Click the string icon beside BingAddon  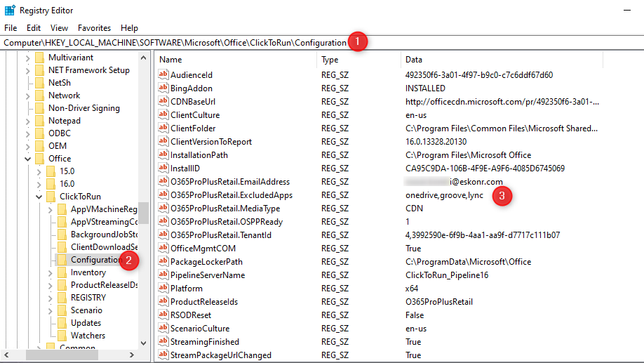coord(163,88)
